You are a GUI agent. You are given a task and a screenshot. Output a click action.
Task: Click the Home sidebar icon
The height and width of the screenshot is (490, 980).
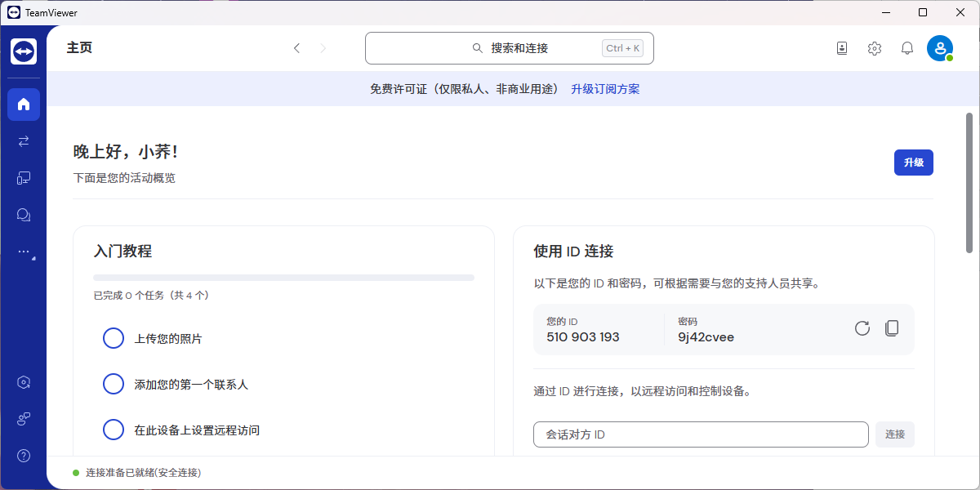tap(24, 104)
